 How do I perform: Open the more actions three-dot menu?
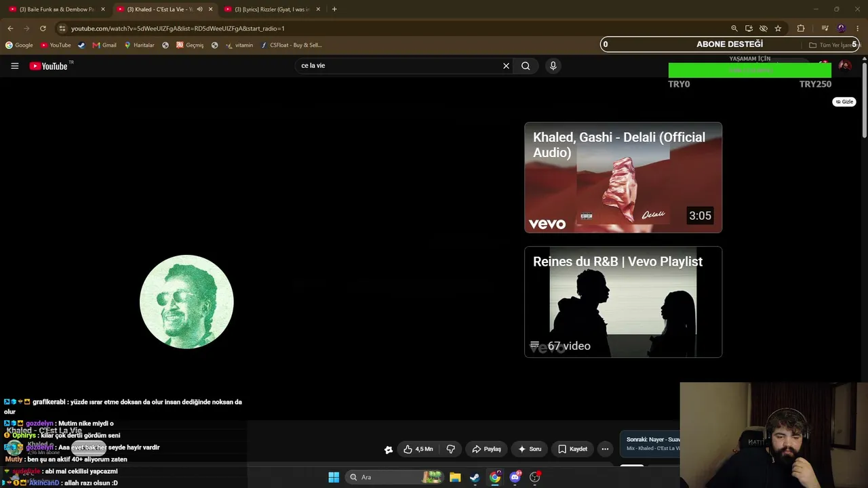pos(605,449)
